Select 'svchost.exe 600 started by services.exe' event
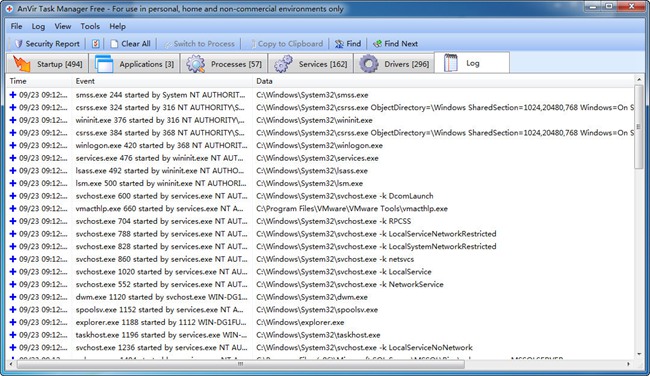The width and height of the screenshot is (650, 376). 161,196
